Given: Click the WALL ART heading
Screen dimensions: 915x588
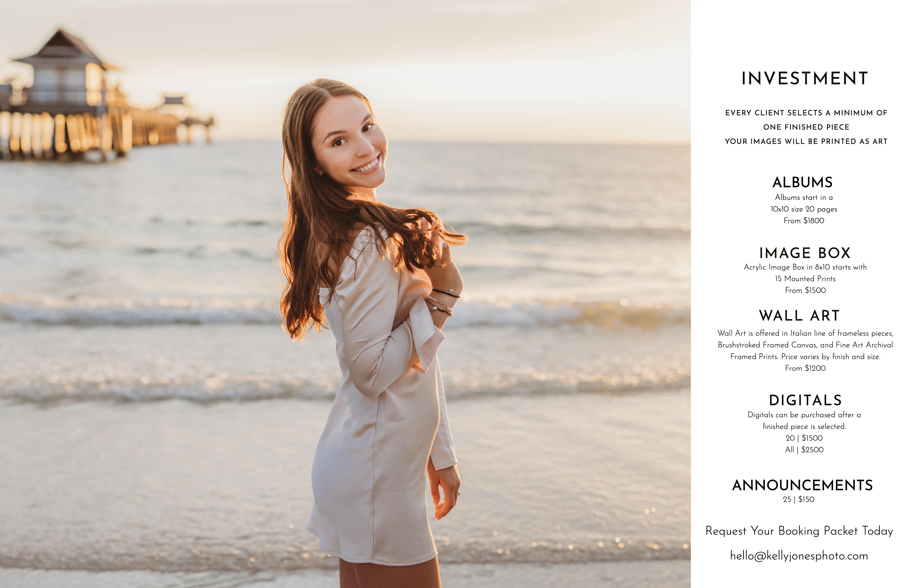Looking at the screenshot, I should point(799,316).
